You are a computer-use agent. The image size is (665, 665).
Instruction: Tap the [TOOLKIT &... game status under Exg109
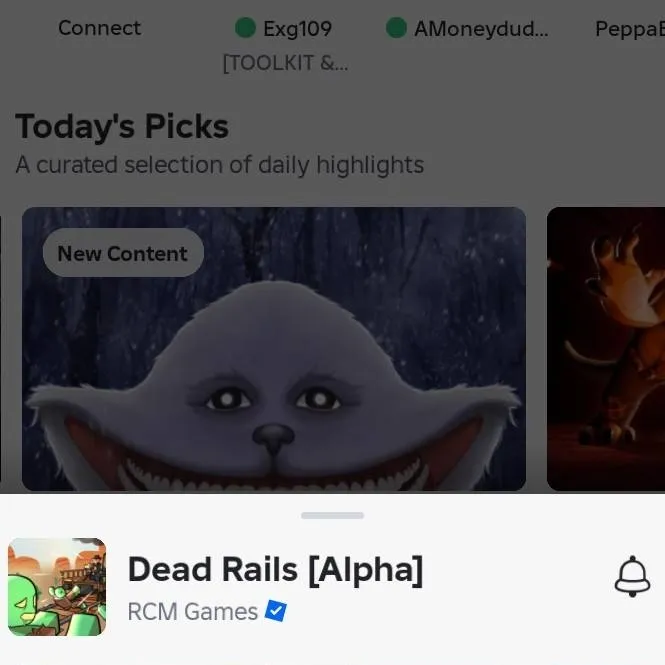tap(285, 63)
